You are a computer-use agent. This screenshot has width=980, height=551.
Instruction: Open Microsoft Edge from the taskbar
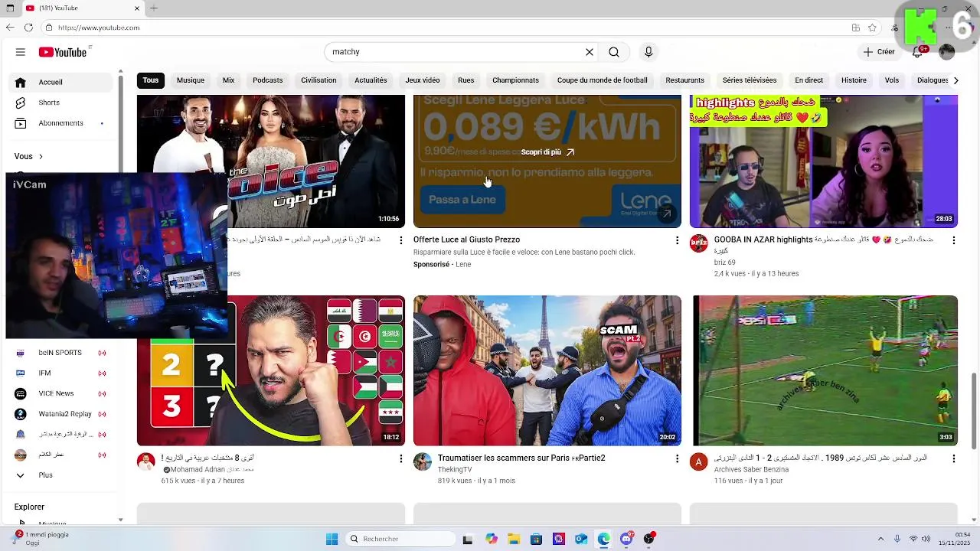click(604, 539)
